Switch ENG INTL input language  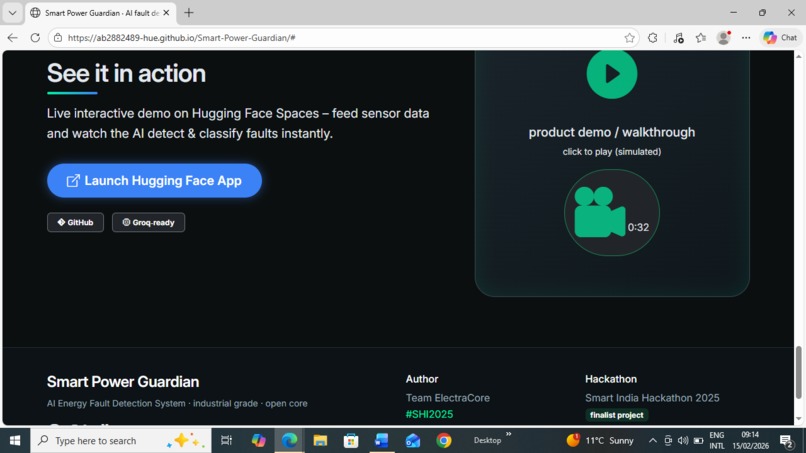pos(717,440)
